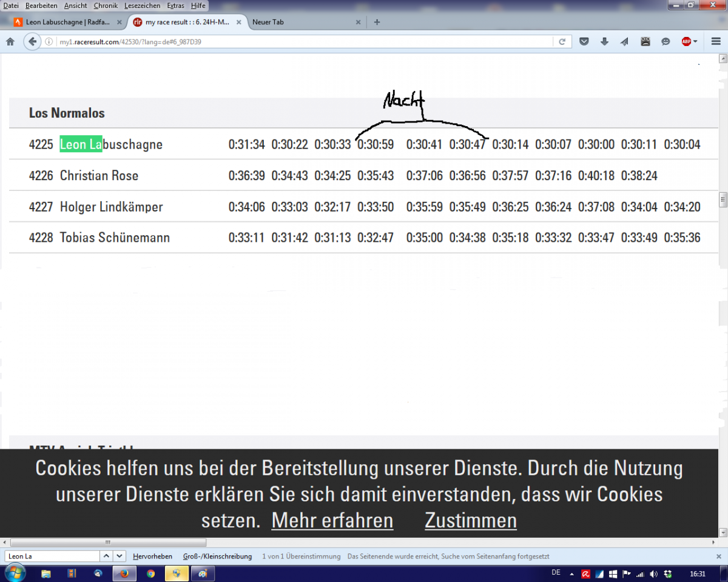Click Zustimmen to accept cookies

[470, 520]
